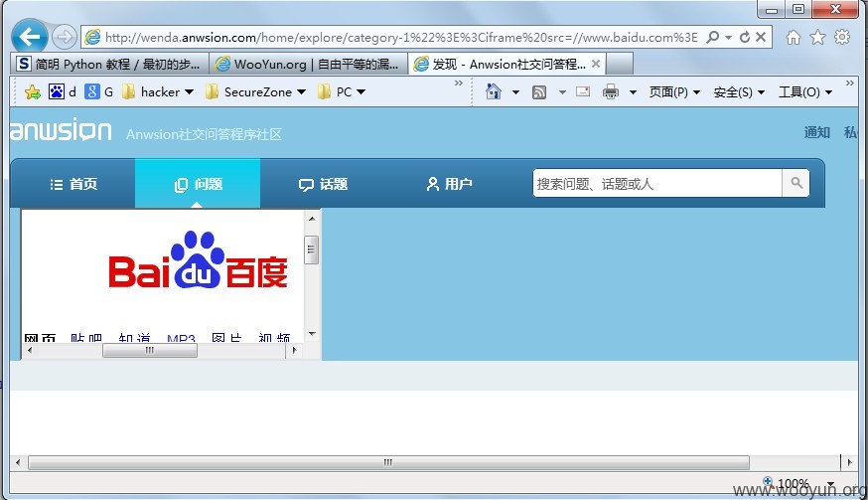The width and height of the screenshot is (868, 500).
Task: Open the browser home icon at top right
Action: pos(794,37)
